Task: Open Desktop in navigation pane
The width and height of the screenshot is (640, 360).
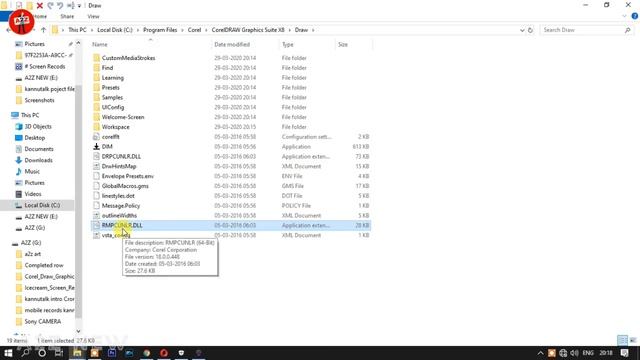Action: coord(35,138)
